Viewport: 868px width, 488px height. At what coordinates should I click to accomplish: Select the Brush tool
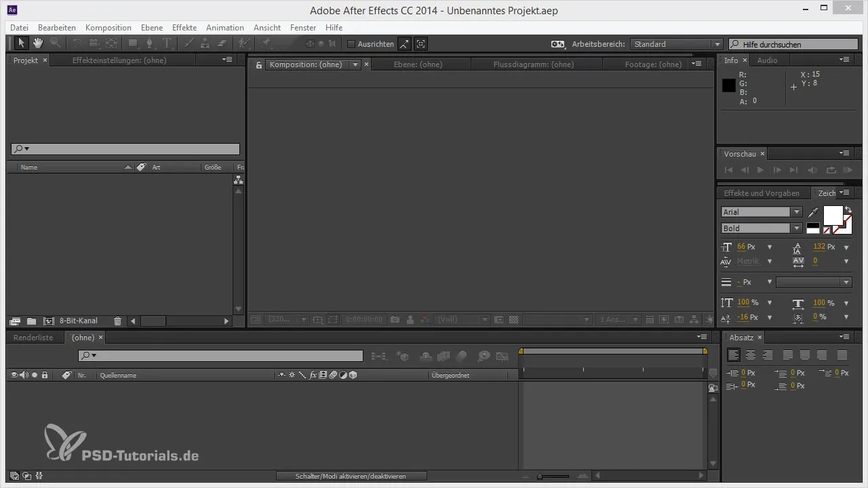tap(189, 43)
